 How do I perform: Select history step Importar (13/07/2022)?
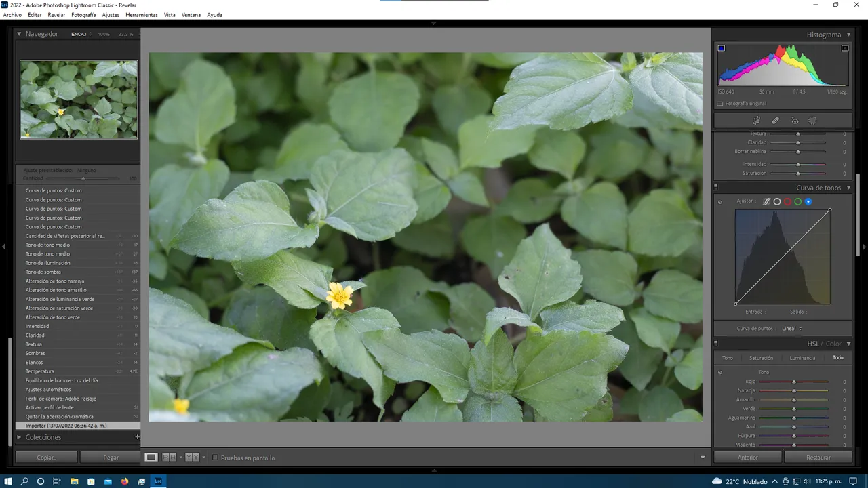77,426
